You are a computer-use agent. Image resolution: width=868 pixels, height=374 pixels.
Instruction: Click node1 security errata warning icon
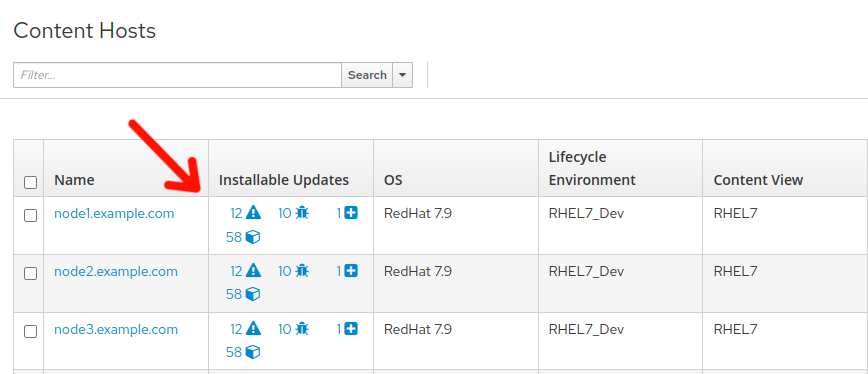click(253, 212)
